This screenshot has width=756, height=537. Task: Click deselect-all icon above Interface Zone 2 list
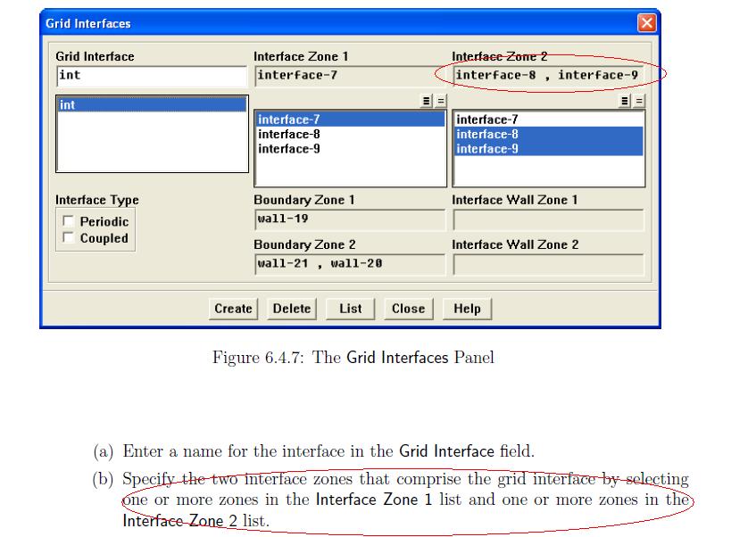639,102
